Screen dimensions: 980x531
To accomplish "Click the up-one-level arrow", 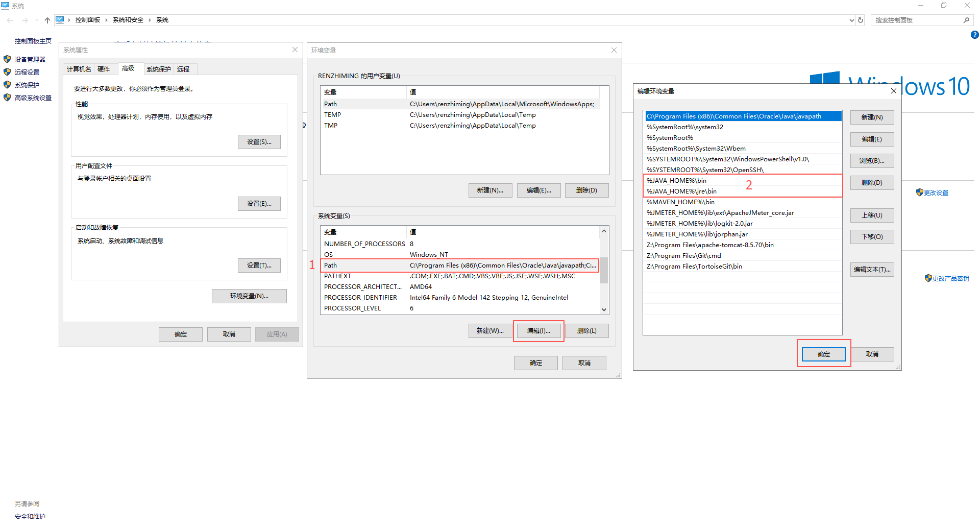I will click(47, 20).
